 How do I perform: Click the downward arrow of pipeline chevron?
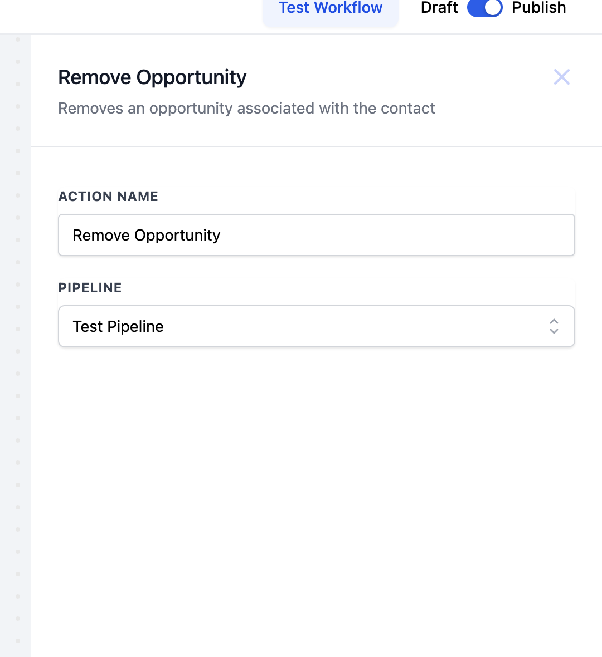554,331
